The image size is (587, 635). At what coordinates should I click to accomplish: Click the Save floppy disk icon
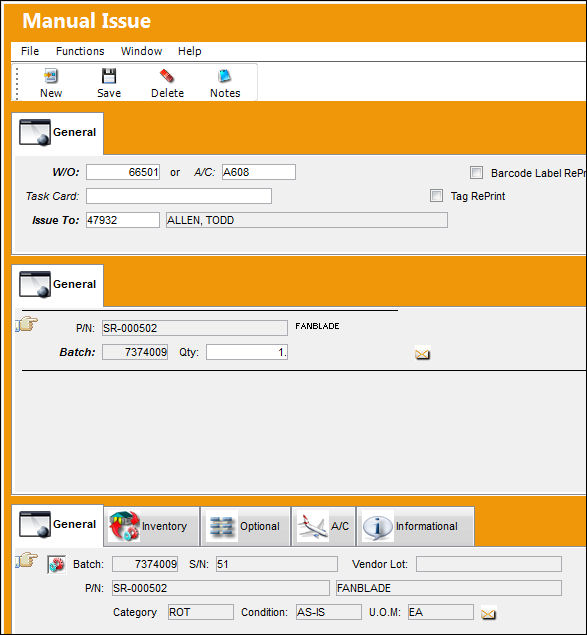coord(109,76)
